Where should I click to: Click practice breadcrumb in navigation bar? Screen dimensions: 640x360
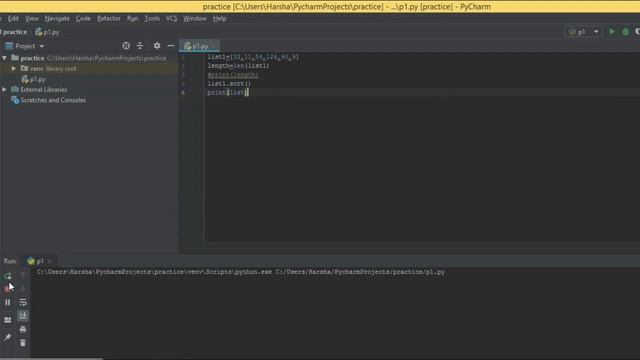click(15, 32)
